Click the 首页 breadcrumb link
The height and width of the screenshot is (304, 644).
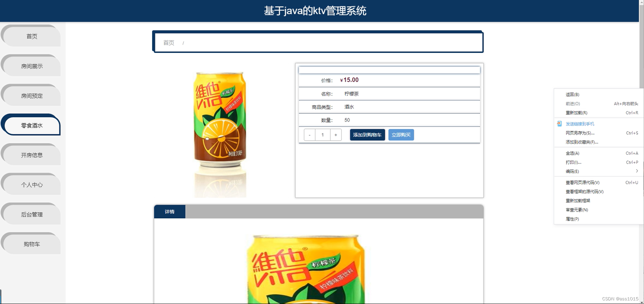coord(169,43)
